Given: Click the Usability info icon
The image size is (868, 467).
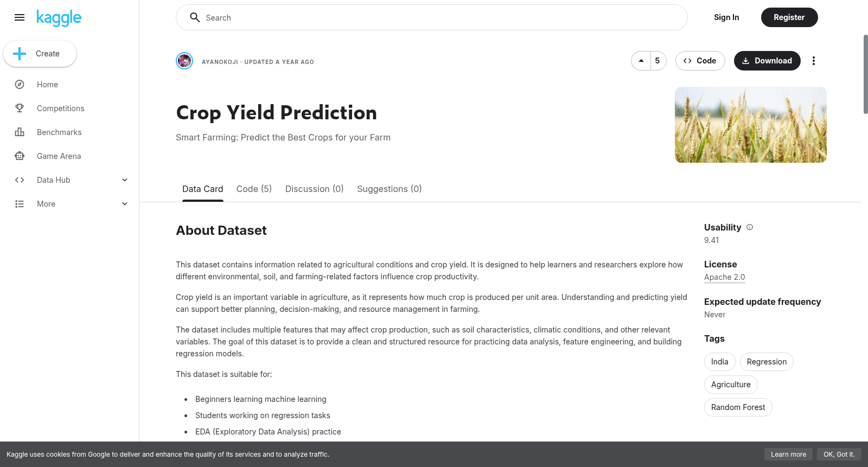Looking at the screenshot, I should point(750,227).
